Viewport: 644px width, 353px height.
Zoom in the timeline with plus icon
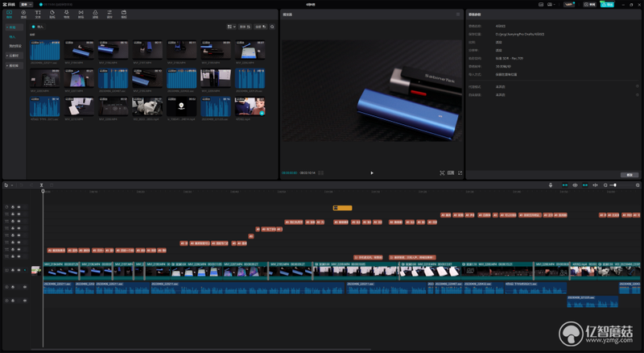638,185
